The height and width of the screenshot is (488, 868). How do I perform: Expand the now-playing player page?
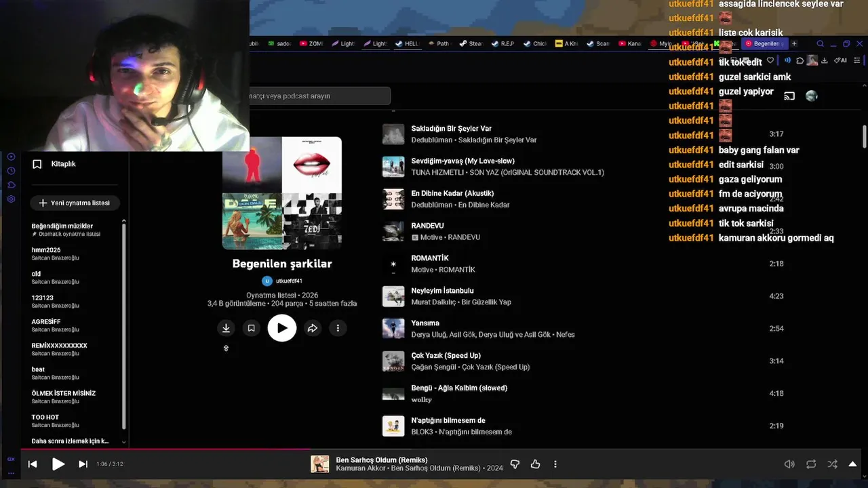853,464
